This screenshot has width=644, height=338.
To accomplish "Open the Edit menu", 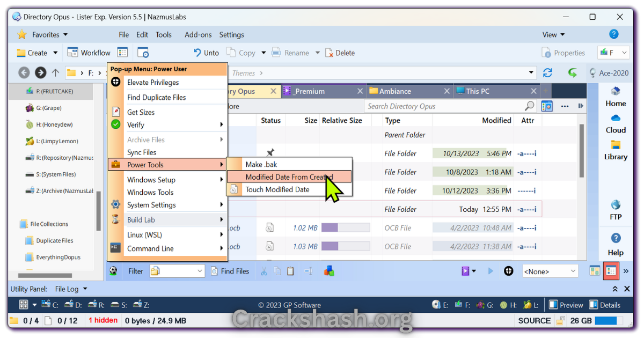I will (142, 34).
